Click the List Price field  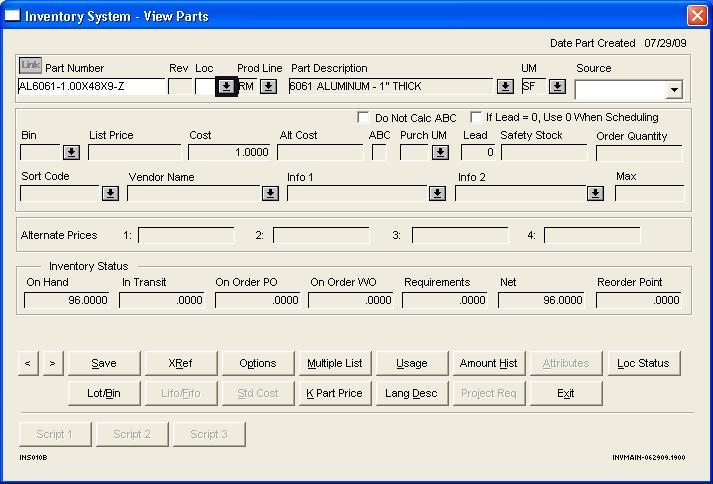point(135,152)
